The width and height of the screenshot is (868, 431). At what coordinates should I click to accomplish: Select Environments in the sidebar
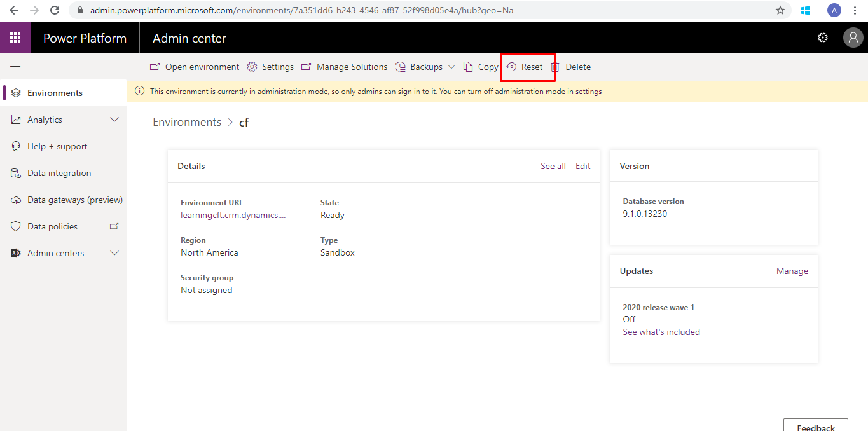[64, 93]
